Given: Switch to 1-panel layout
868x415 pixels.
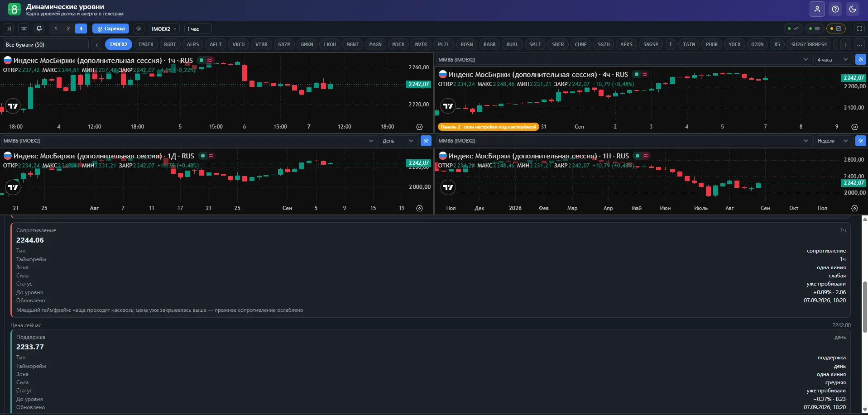Looking at the screenshot, I should [56, 29].
